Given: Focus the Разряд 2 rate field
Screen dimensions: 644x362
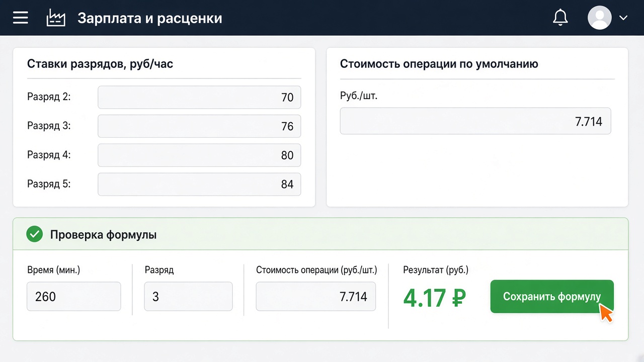Looking at the screenshot, I should pyautogui.click(x=199, y=97).
